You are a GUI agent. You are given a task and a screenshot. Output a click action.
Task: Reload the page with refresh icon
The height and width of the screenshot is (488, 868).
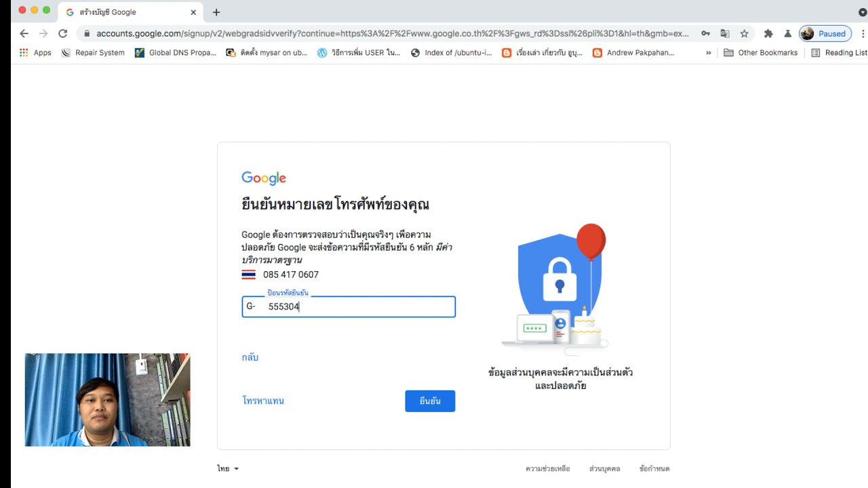pyautogui.click(x=62, y=33)
